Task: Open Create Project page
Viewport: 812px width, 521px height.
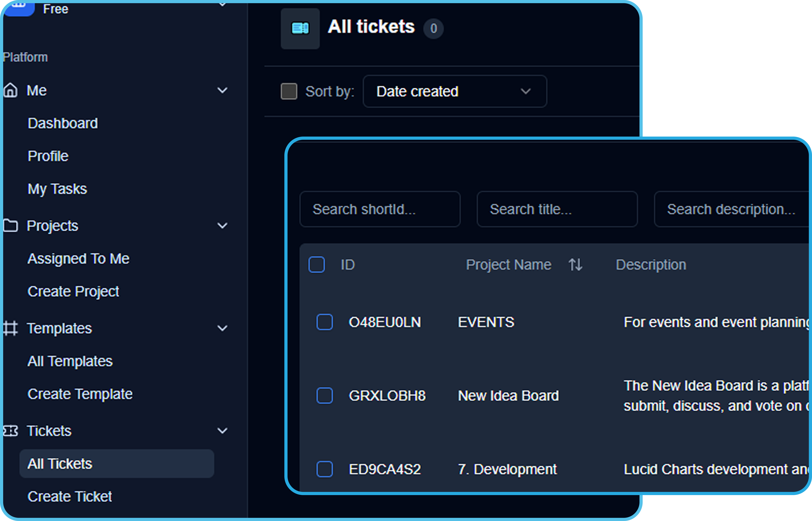Action: click(x=73, y=292)
